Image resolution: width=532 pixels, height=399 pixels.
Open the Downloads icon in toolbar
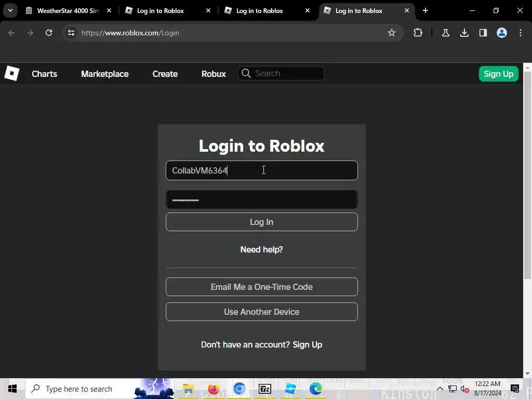(464, 33)
